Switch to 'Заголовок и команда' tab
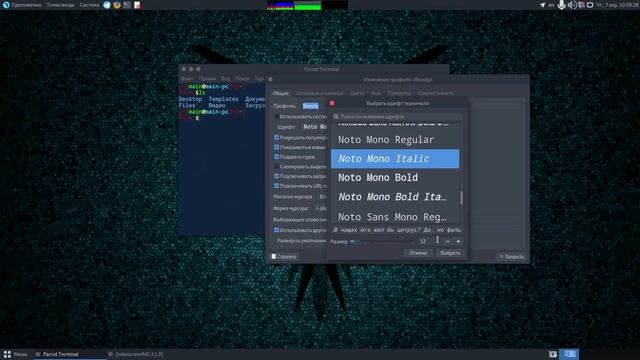 click(x=319, y=93)
